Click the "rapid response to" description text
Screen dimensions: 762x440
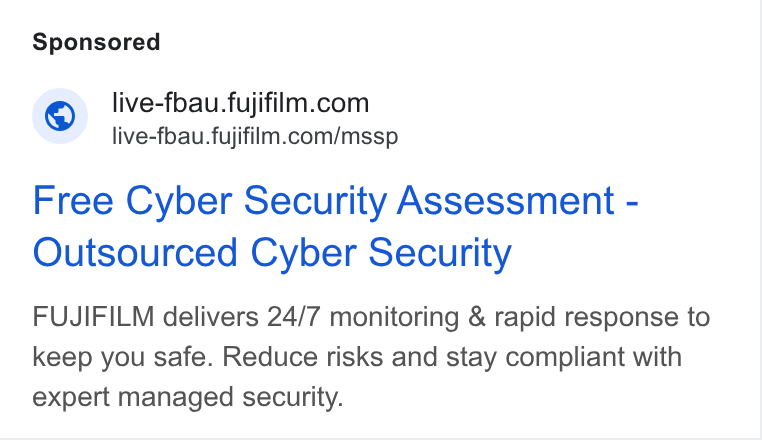[x=602, y=317]
